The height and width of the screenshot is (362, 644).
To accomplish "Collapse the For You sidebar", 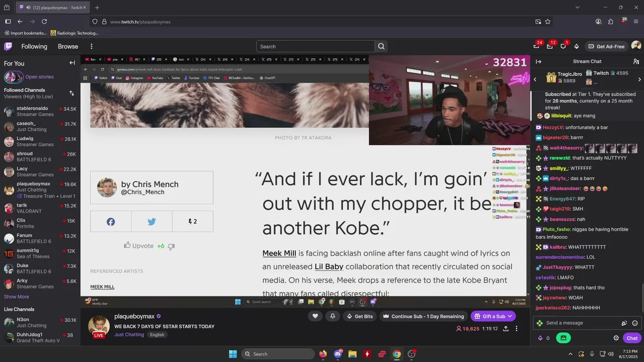I will click(x=72, y=63).
